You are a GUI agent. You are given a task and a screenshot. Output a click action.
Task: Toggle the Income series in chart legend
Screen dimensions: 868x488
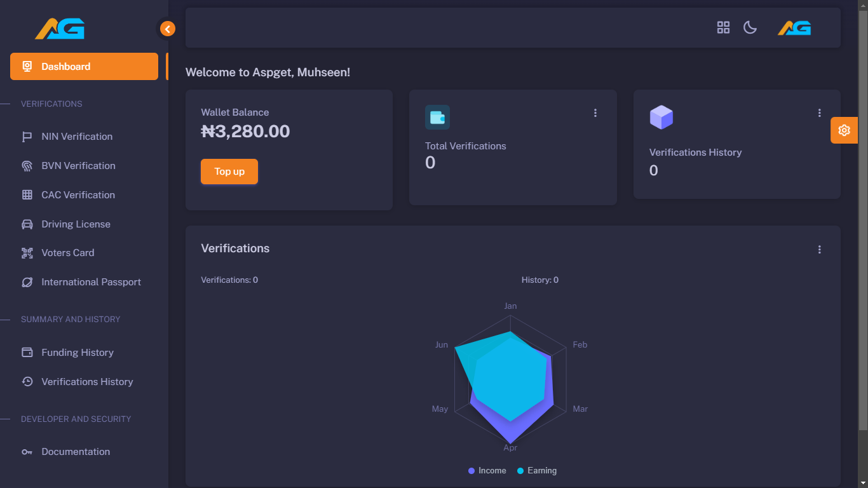coord(492,471)
